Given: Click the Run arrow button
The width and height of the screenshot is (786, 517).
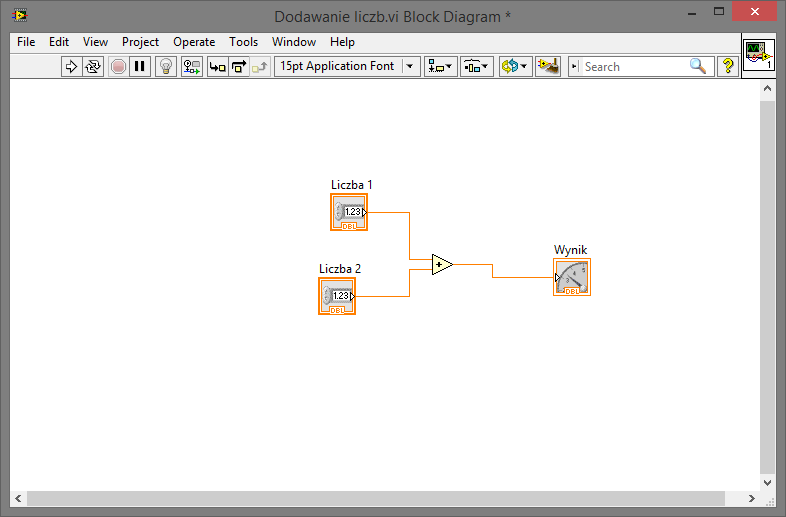Looking at the screenshot, I should (x=71, y=67).
